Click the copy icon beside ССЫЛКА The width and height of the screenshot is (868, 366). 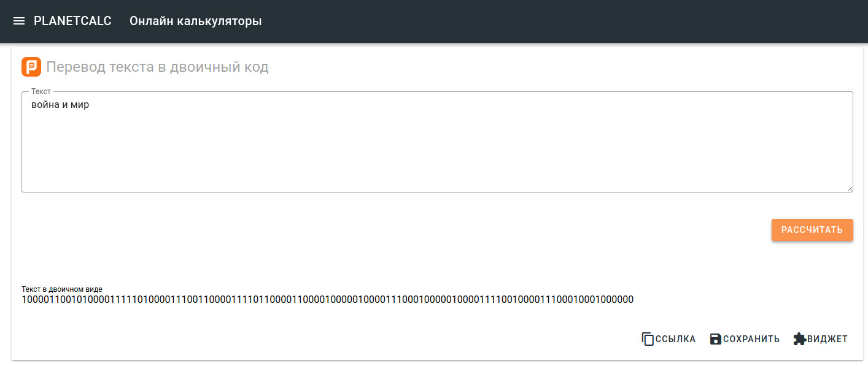pyautogui.click(x=648, y=339)
